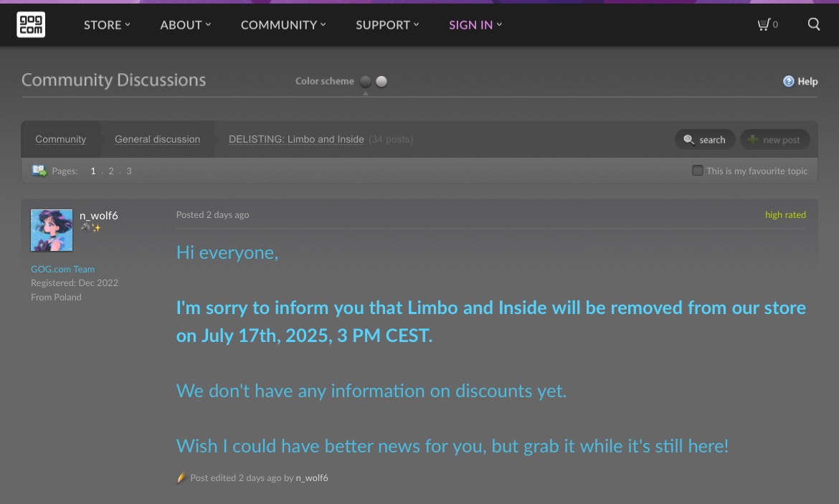Screen dimensions: 839x504
Task: Open the SIGN IN dropdown
Action: coord(475,24)
